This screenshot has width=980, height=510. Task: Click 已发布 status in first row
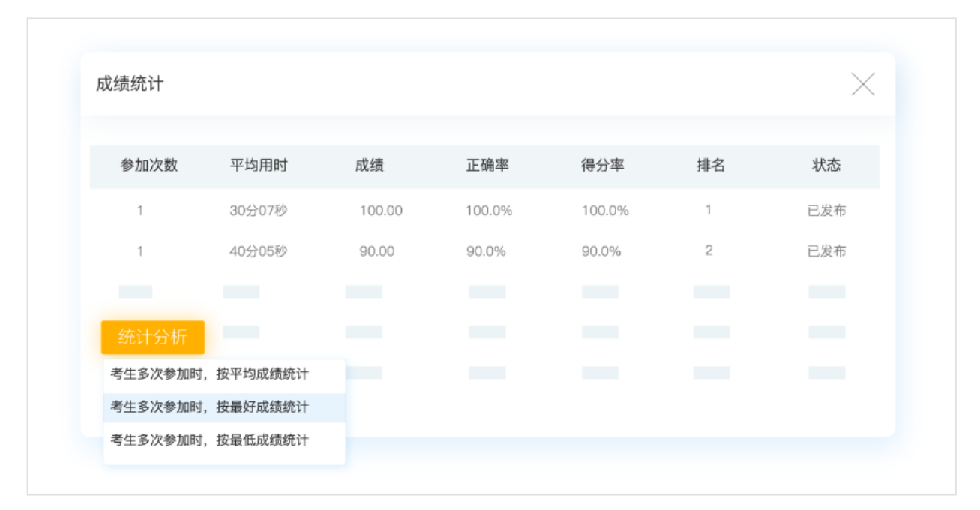tap(826, 211)
